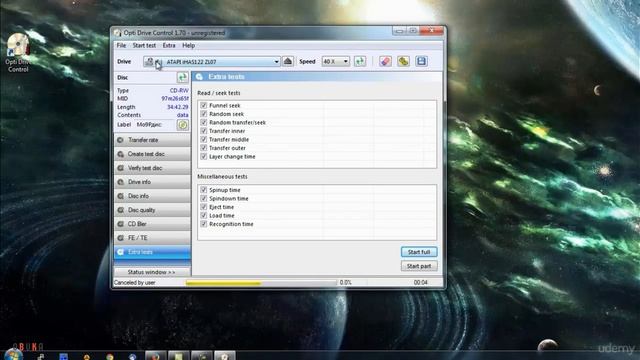Toggle the Funnel seek checkbox
640x360 pixels.
(x=204, y=105)
